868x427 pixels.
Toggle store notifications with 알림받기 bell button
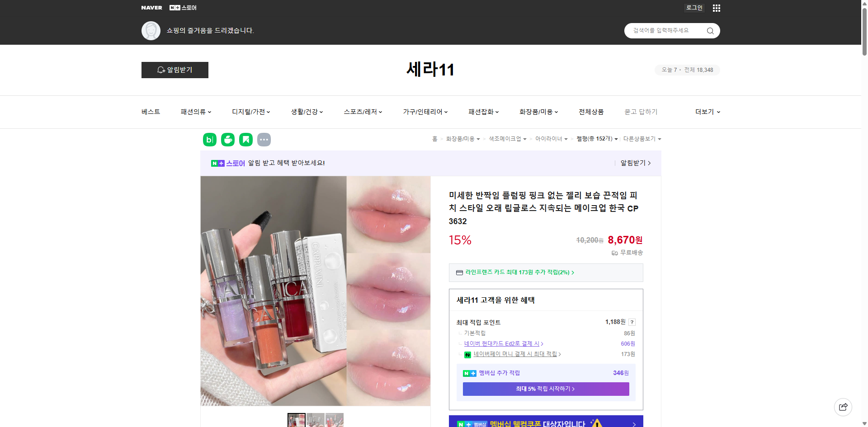tap(175, 70)
